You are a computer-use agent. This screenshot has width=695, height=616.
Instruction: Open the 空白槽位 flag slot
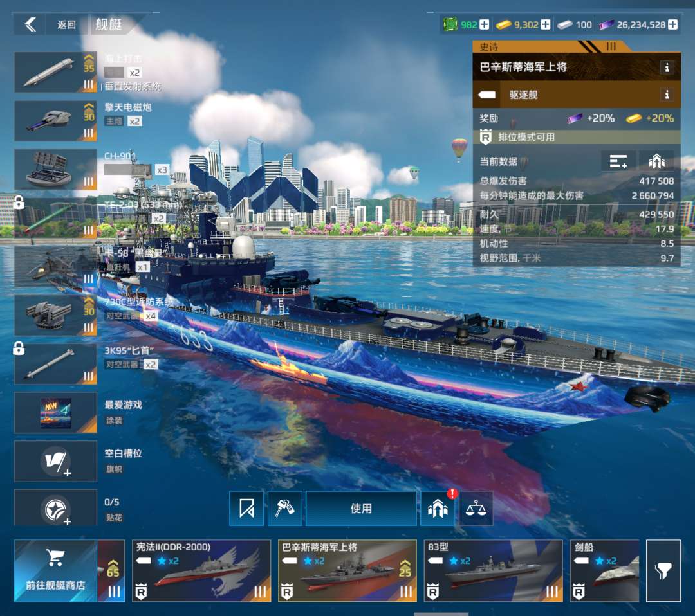(56, 461)
